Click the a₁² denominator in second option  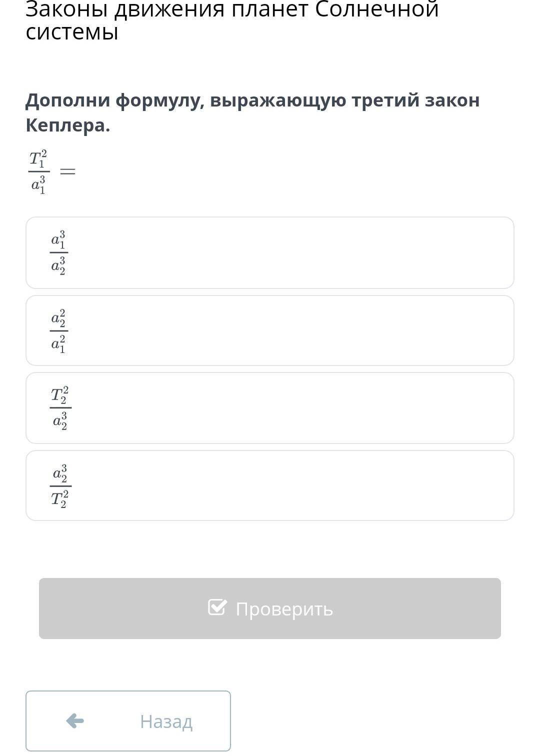tap(58, 344)
